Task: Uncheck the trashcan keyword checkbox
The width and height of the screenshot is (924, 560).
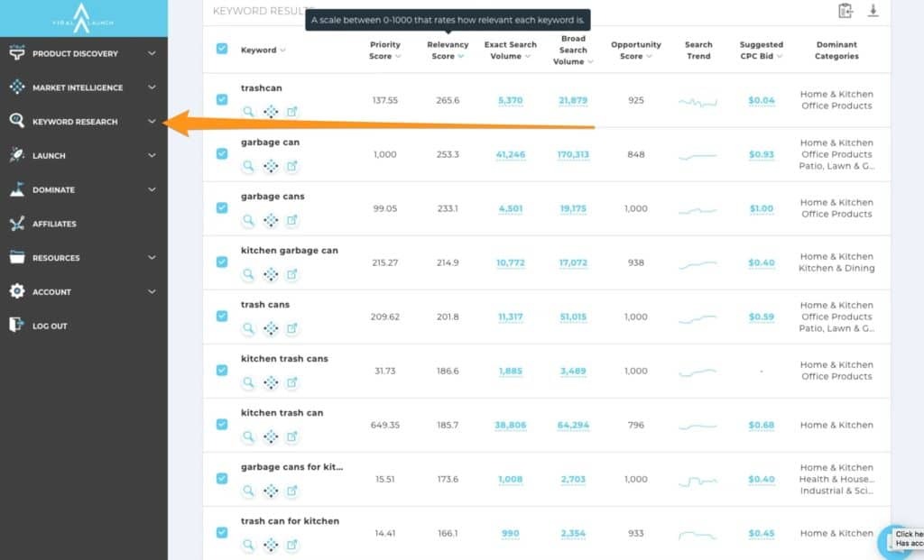Action: tap(222, 100)
